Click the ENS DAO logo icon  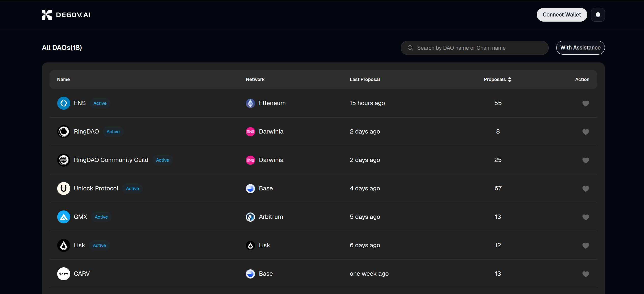(x=64, y=103)
